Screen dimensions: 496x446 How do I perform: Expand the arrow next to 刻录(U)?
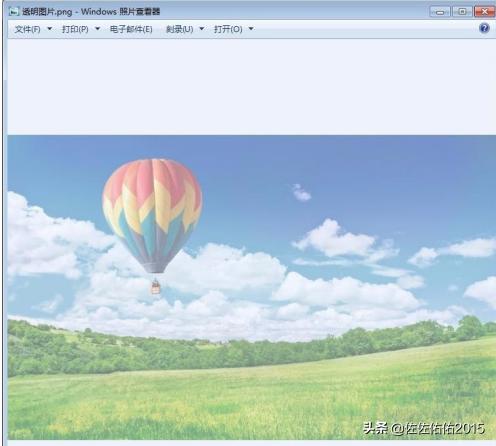202,29
